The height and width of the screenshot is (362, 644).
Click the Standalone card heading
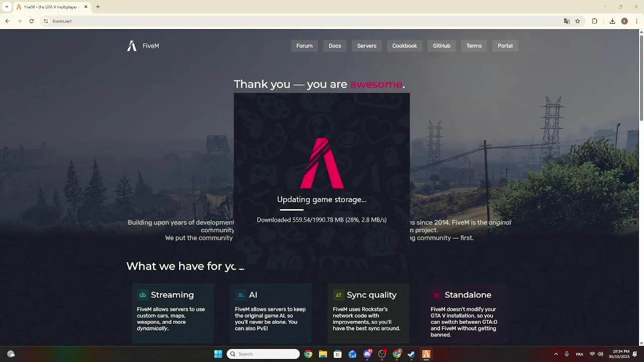(468, 295)
